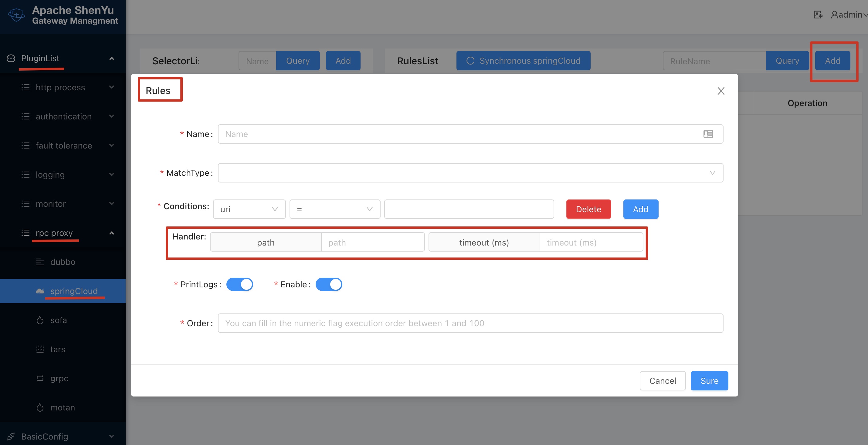Screen dimensions: 868x445
Task: Click the ShenYu shield logo
Action: point(16,15)
